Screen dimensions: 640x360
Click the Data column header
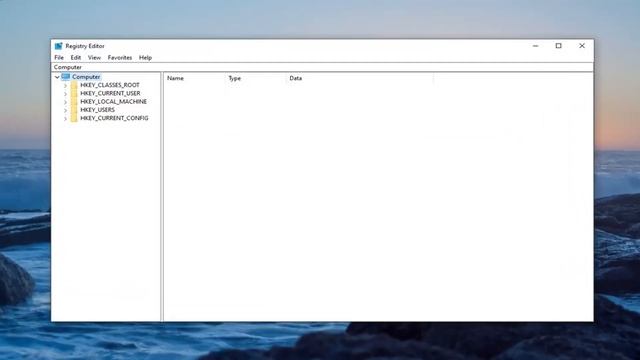pos(360,78)
